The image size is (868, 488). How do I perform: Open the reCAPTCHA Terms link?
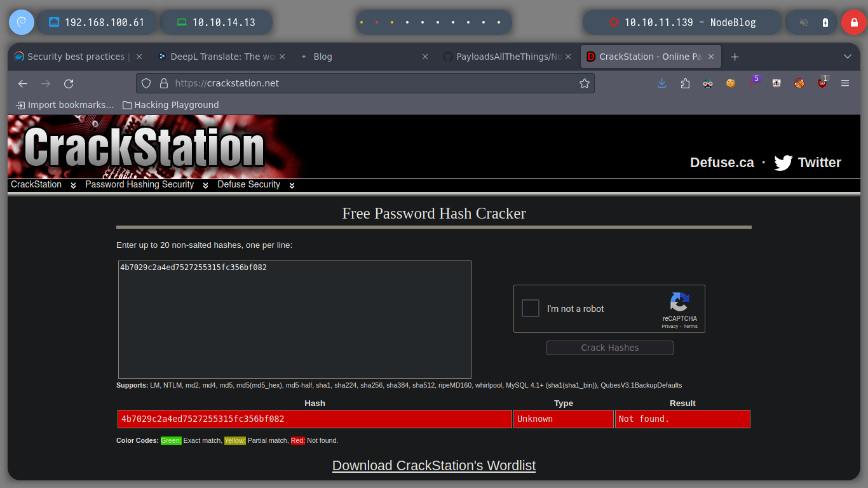(x=690, y=326)
